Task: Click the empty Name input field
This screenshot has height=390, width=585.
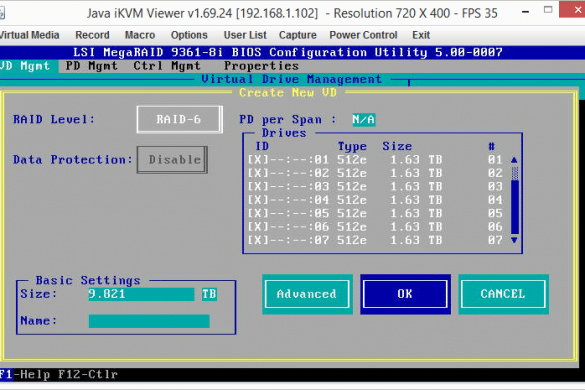Action: point(149,321)
